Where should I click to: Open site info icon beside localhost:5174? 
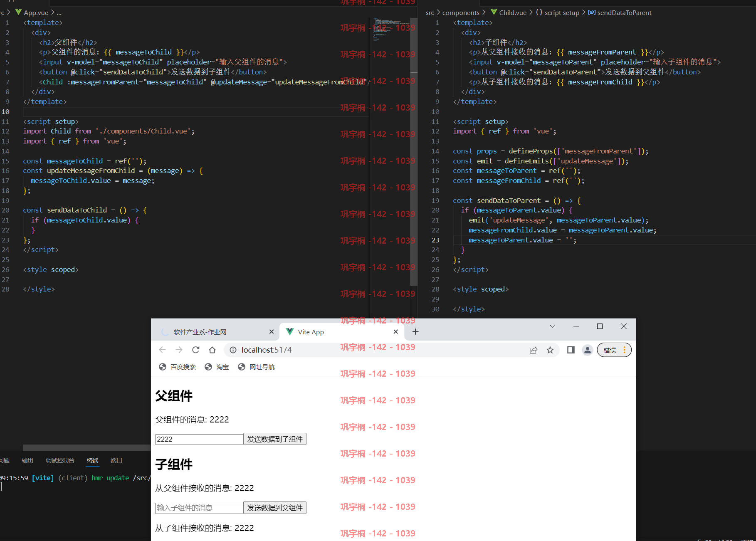(x=233, y=350)
